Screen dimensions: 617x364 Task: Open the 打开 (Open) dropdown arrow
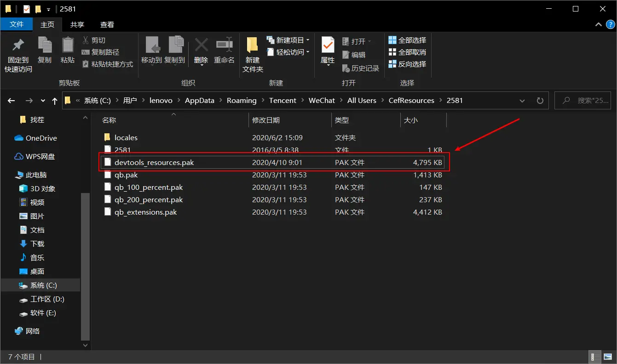(369, 41)
